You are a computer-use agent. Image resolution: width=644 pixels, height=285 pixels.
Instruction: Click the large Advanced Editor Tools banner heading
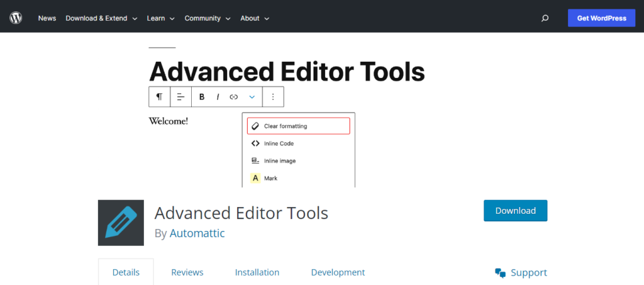tap(287, 72)
